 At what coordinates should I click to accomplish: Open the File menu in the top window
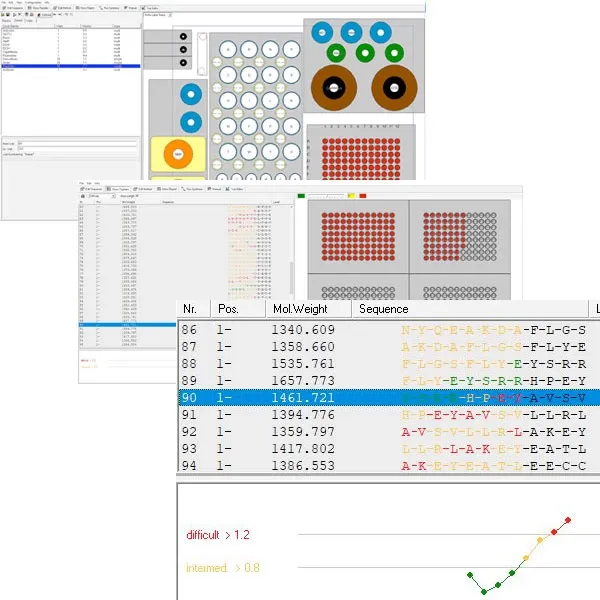pos(4,2)
